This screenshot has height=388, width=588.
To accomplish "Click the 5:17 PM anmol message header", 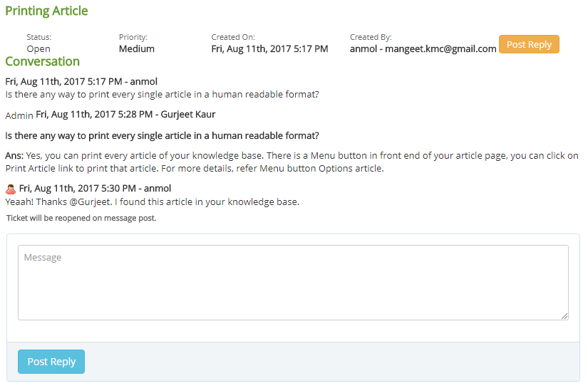I will (x=81, y=81).
